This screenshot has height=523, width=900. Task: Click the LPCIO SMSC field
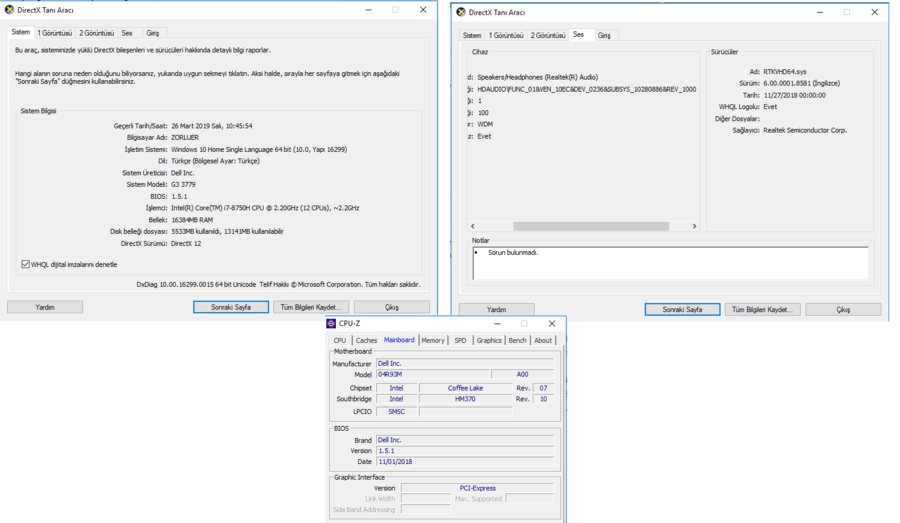(397, 412)
